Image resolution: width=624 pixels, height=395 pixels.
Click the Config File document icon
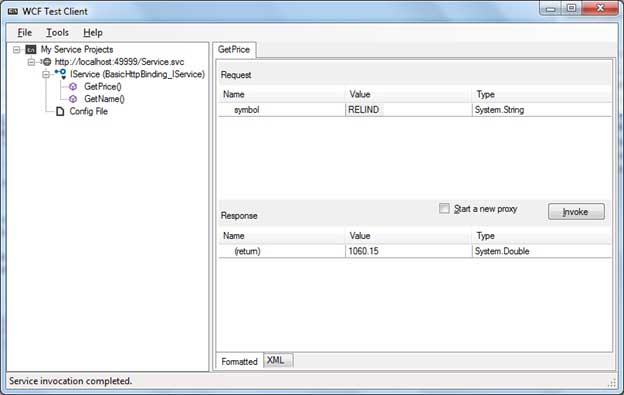coord(60,111)
